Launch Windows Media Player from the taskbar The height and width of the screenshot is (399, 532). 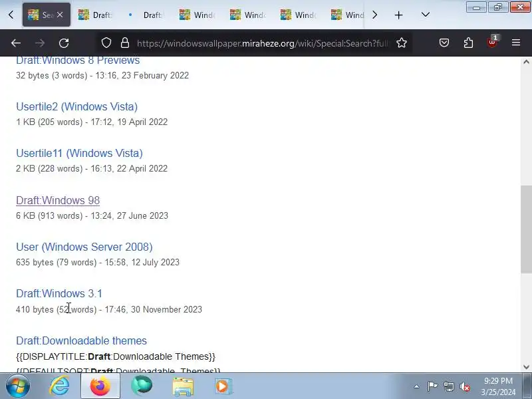[x=223, y=386]
